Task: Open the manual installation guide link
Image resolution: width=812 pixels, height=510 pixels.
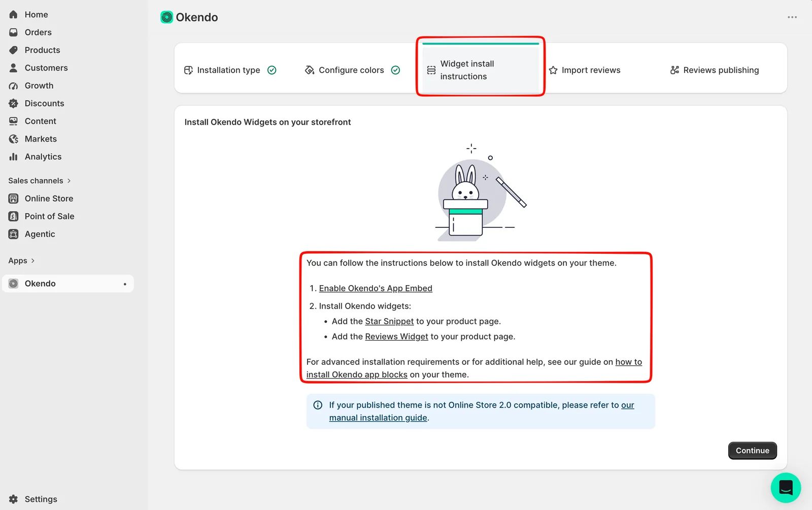Action: (x=378, y=418)
